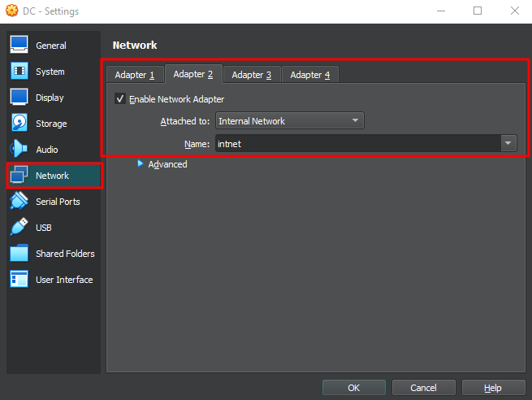Open the Attached to dropdown
Image resolution: width=532 pixels, height=400 pixels.
coord(289,121)
